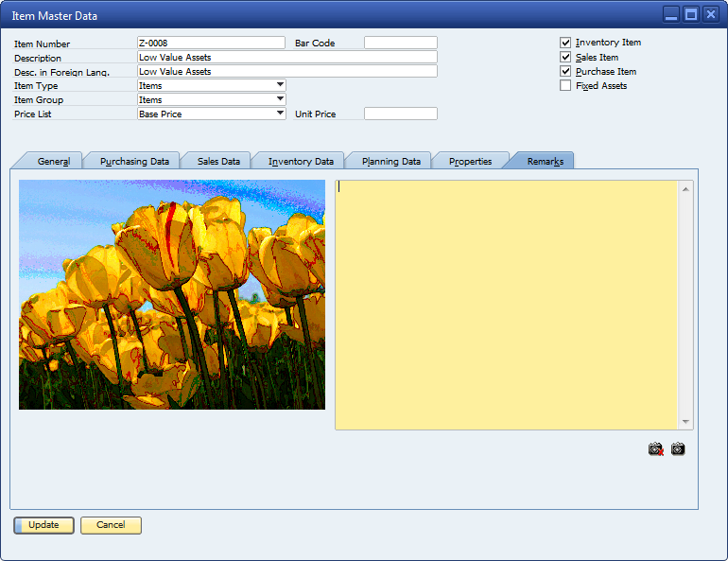Click the Desc. in Foreign Lang. field
Screen dimensions: 728x561
[287, 71]
